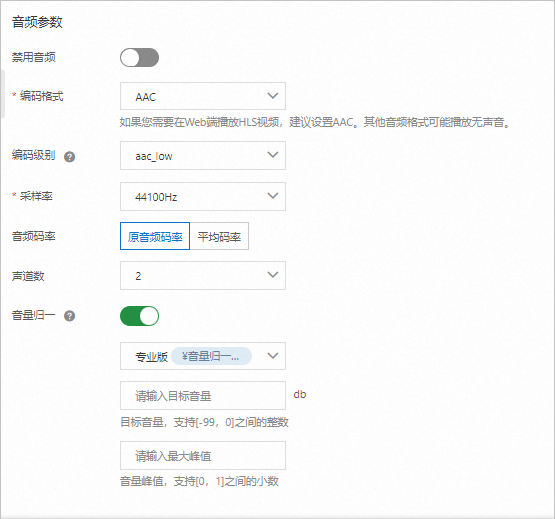The width and height of the screenshot is (555, 519).
Task: Enable the 禁用音频 switch
Action: tap(139, 57)
